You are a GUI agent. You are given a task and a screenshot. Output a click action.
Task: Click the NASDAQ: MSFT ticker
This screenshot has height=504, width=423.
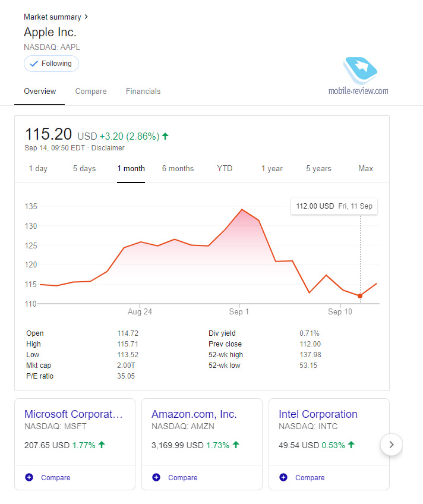click(55, 427)
